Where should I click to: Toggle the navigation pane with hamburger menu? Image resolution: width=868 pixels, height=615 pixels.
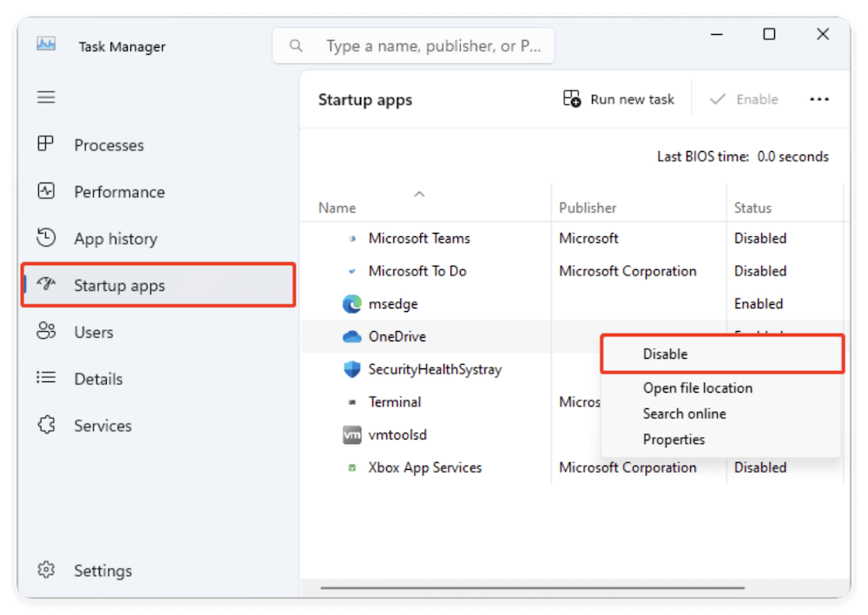[x=46, y=97]
